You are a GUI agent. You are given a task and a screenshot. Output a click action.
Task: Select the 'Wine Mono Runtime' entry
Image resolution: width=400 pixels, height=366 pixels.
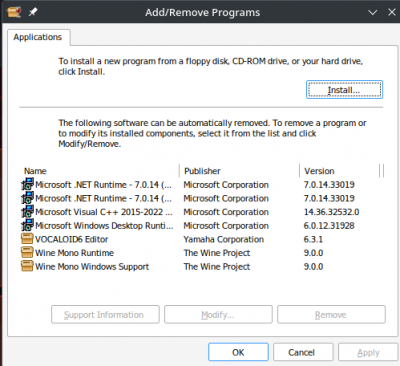tap(75, 253)
